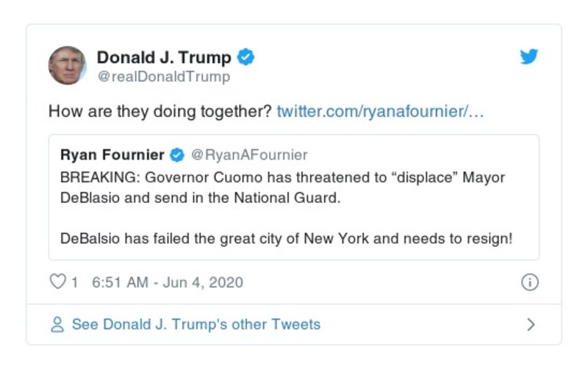
Task: Open the profile avatar photo
Action: (x=68, y=65)
